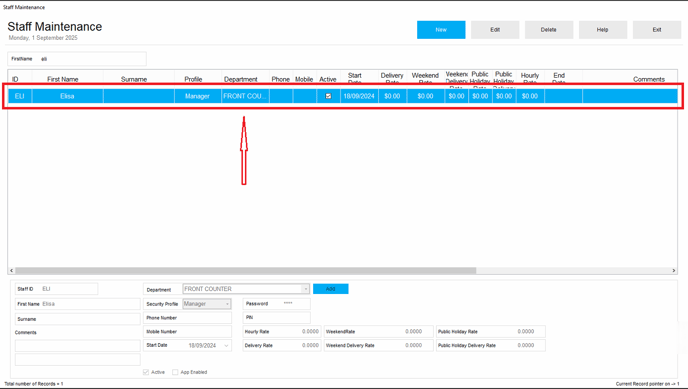
Task: Click the WeekendRate input field
Action: (x=379, y=332)
